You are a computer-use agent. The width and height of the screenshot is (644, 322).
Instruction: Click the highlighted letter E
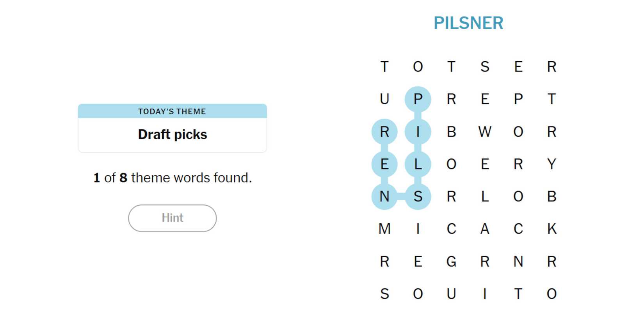tap(384, 164)
